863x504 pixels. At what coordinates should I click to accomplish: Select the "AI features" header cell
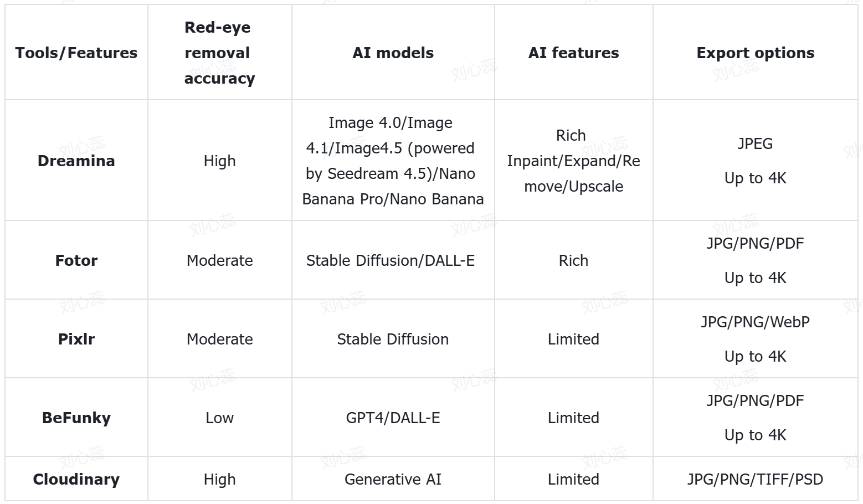click(x=573, y=53)
